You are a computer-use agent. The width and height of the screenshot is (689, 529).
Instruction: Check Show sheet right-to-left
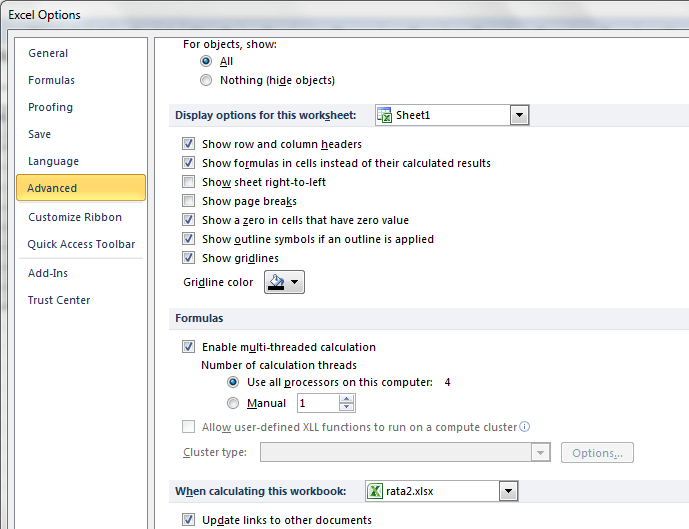[x=189, y=182]
